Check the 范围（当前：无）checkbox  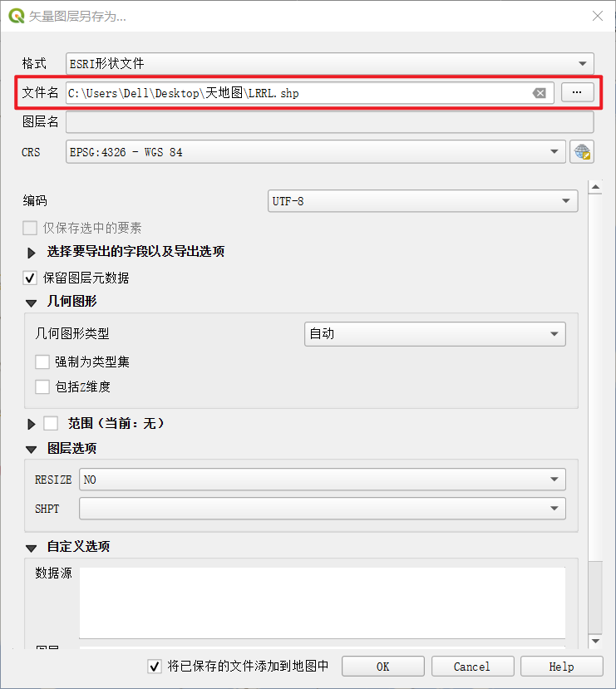(51, 424)
